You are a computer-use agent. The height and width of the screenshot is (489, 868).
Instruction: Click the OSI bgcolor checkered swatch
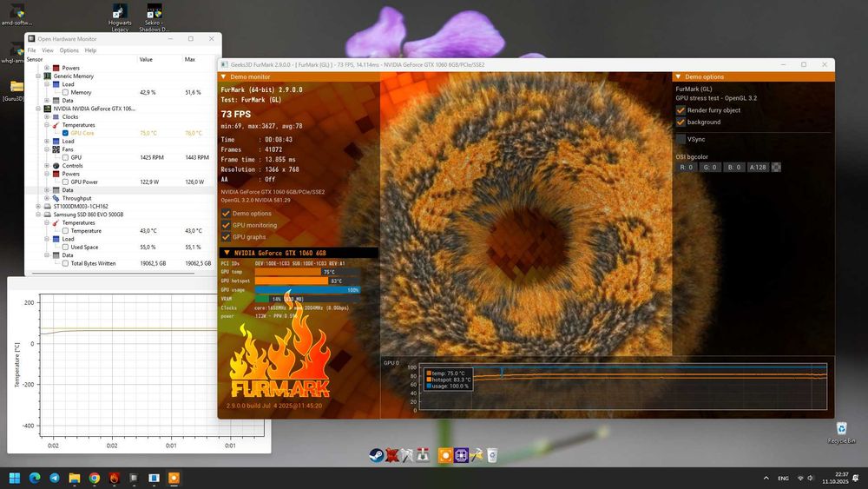[776, 168]
